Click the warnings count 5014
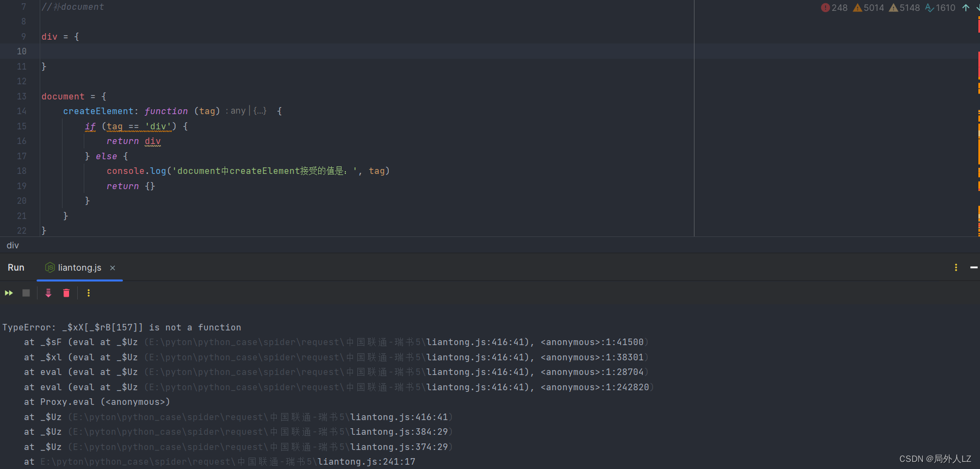Viewport: 980px width, 469px height. [x=869, y=8]
